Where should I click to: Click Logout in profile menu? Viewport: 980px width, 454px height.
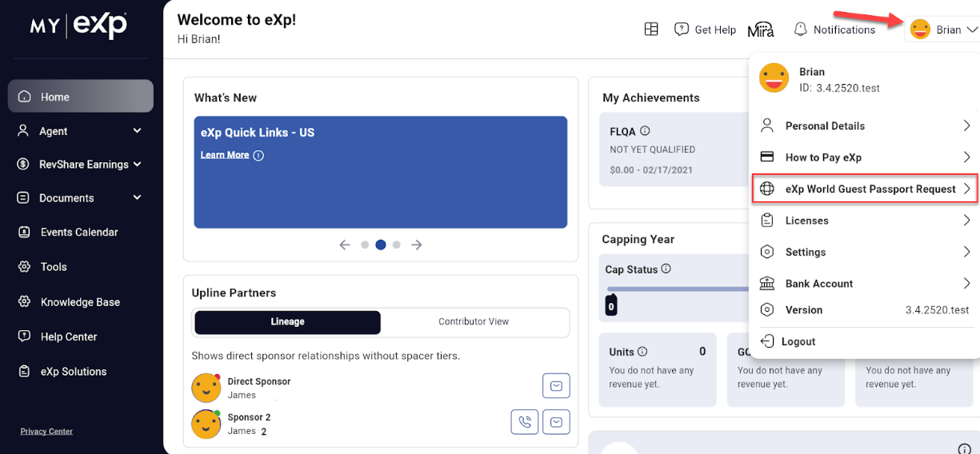[x=798, y=341]
